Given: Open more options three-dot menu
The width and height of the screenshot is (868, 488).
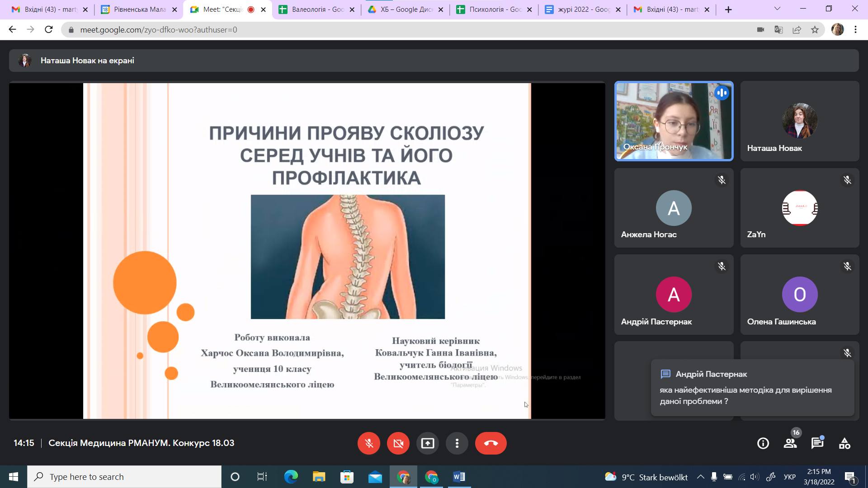Looking at the screenshot, I should [x=457, y=443].
